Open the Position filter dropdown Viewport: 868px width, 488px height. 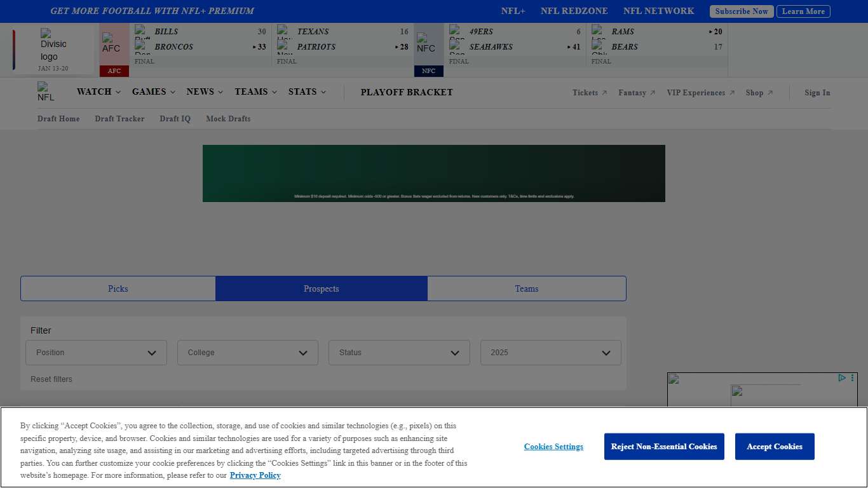(x=95, y=353)
